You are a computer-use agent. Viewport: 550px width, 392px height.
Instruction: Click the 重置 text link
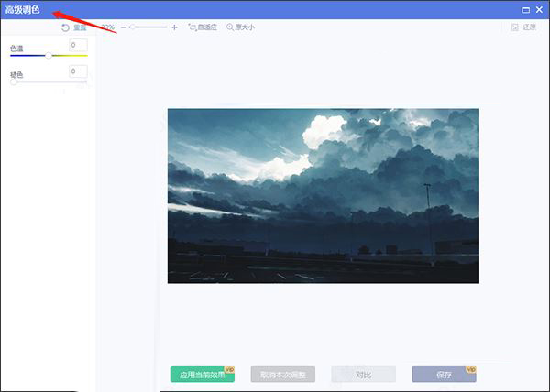80,27
